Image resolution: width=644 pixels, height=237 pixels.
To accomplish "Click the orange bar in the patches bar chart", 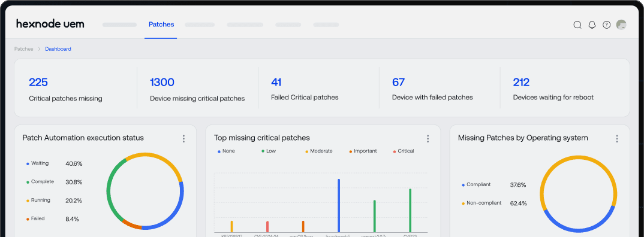I will point(303,226).
